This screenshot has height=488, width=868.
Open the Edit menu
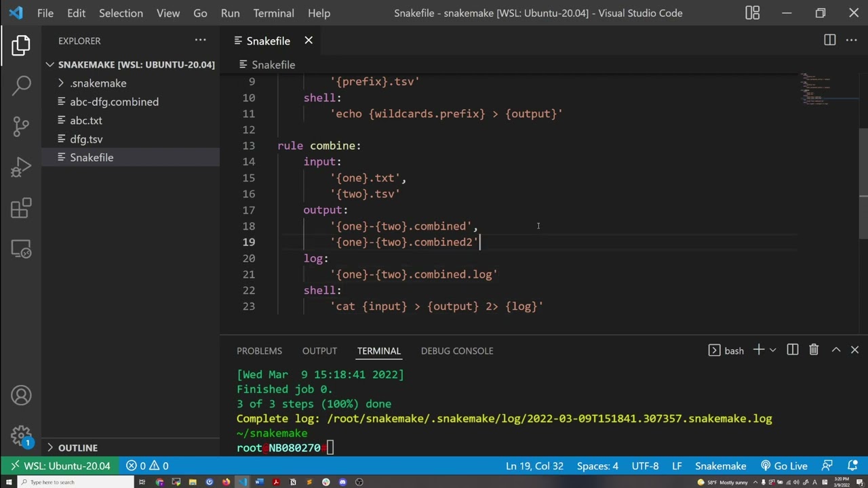point(76,13)
